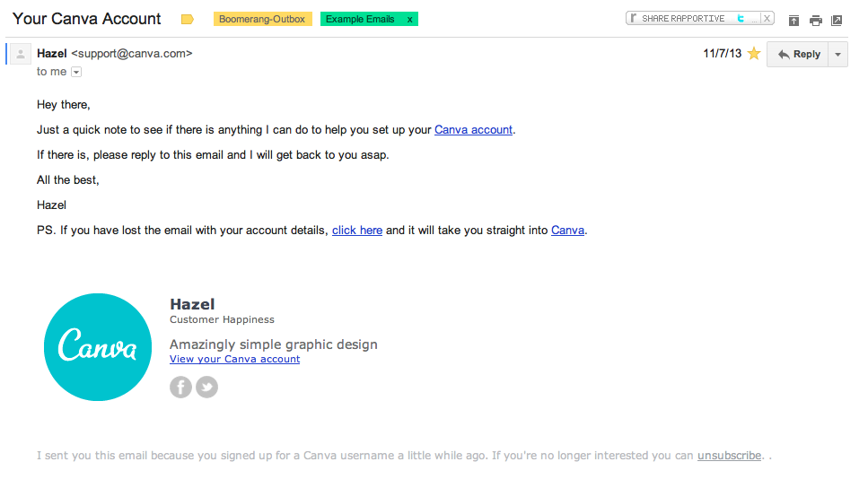The width and height of the screenshot is (868, 488).
Task: Remove the Example Emails label with x
Action: point(410,19)
